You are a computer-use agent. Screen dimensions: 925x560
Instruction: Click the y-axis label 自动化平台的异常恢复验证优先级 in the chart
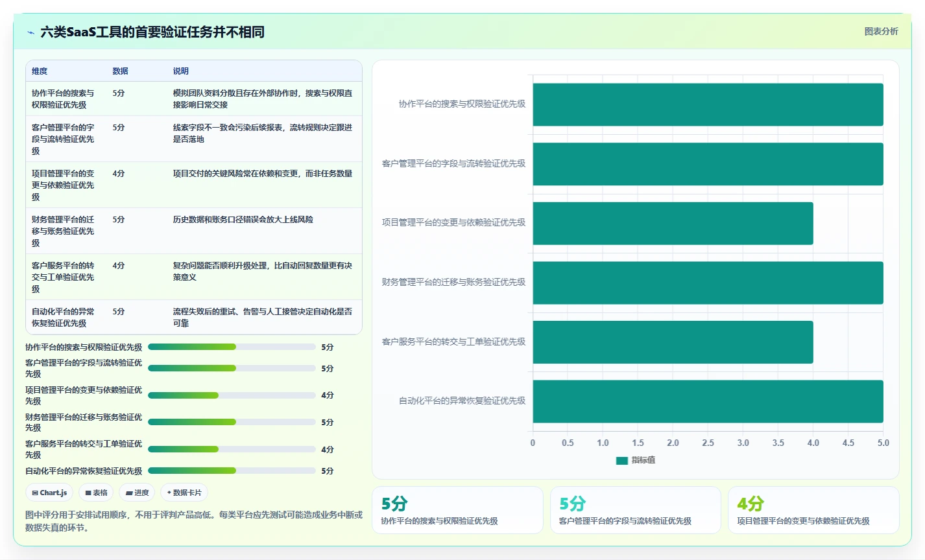point(462,401)
